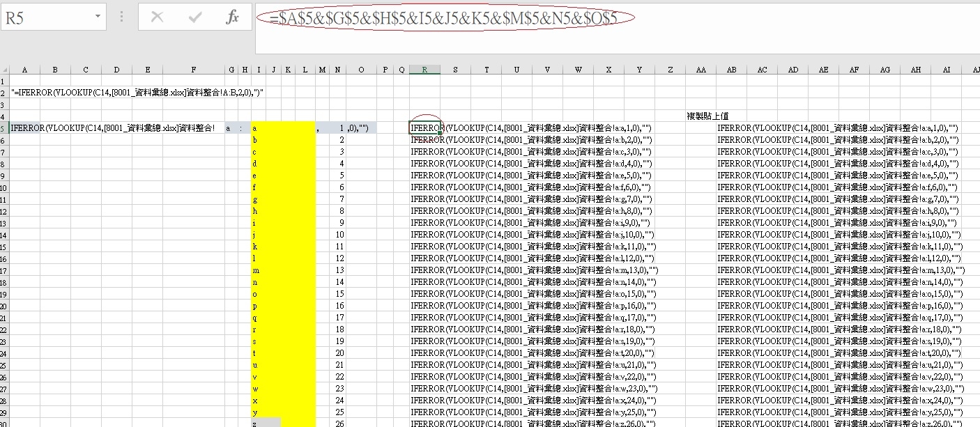Select column Z header
The image size is (980, 427).
pos(671,69)
